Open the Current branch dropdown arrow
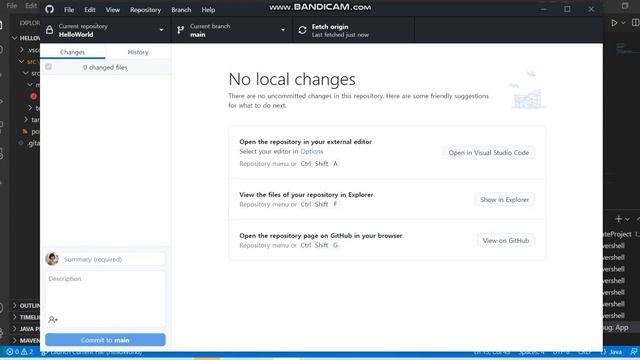 (283, 30)
